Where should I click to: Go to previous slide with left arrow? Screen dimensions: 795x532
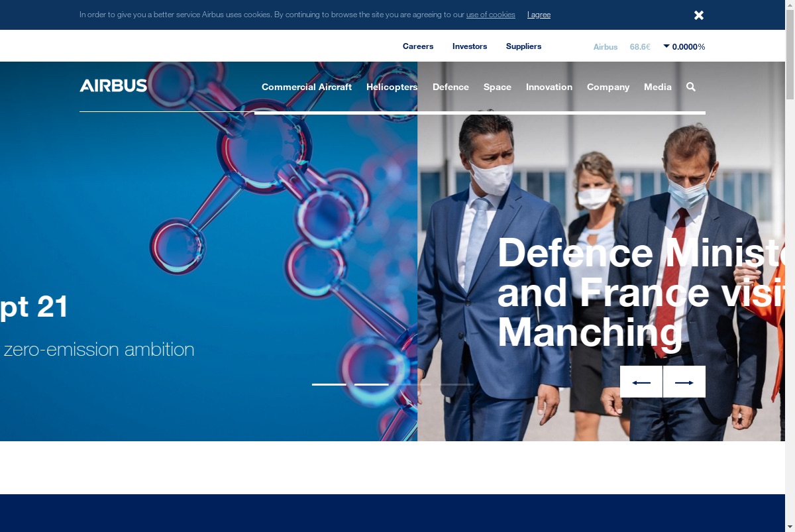pyautogui.click(x=641, y=382)
